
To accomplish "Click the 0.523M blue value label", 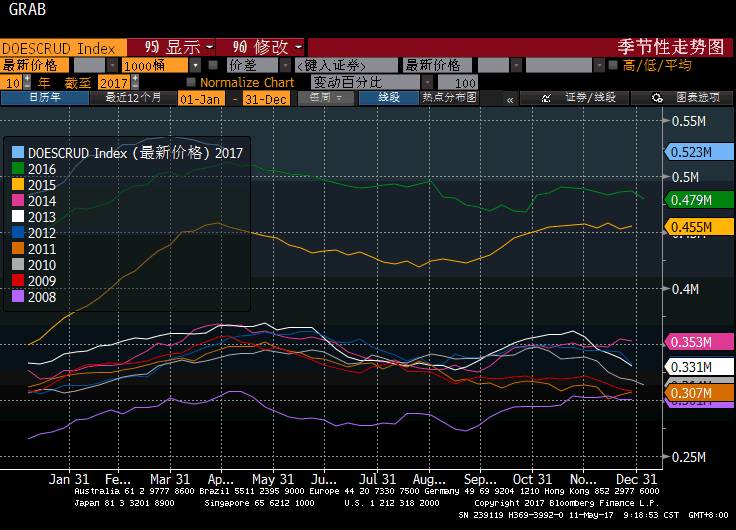I will point(688,152).
